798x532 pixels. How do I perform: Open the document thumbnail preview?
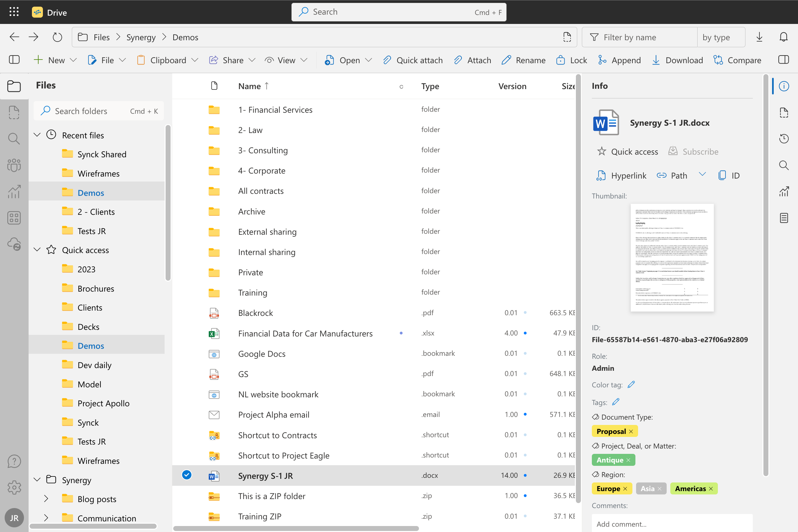coord(672,257)
